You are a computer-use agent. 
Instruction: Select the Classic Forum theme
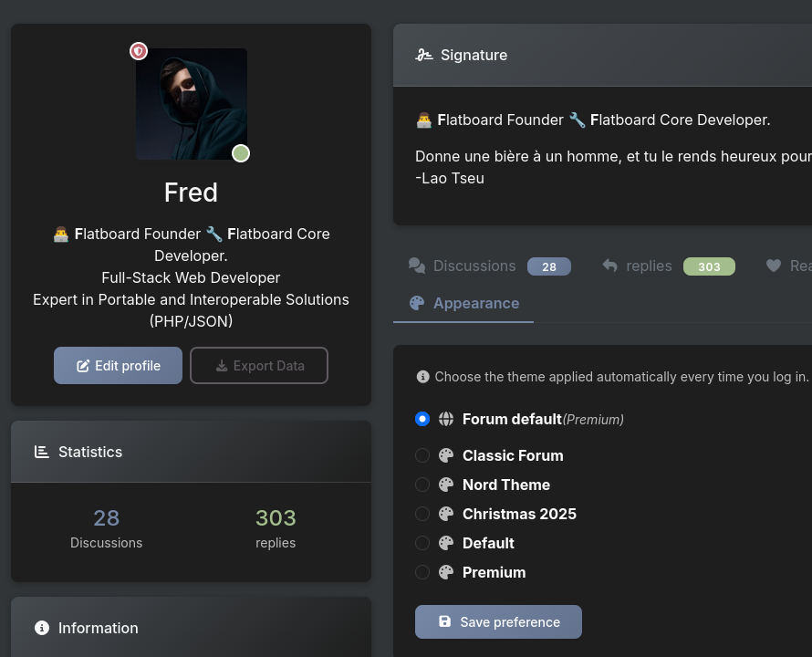click(422, 455)
